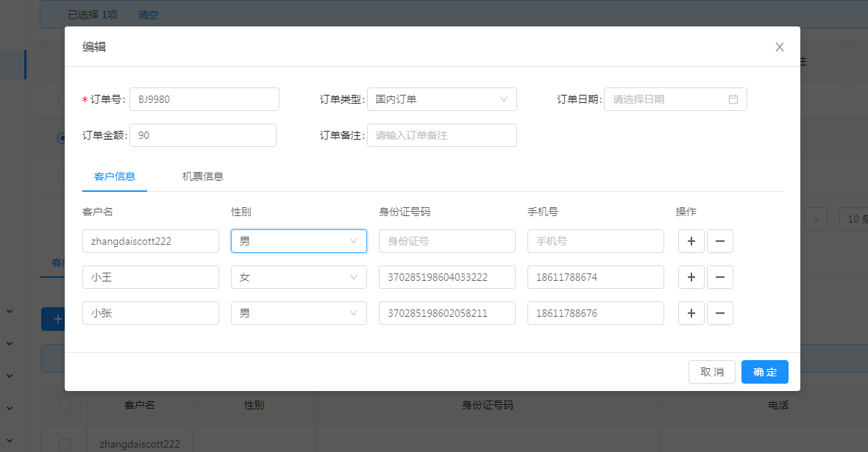Image resolution: width=868 pixels, height=452 pixels.
Task: Click the remove icon on the zhangdaiscott222 row
Action: [x=719, y=240]
